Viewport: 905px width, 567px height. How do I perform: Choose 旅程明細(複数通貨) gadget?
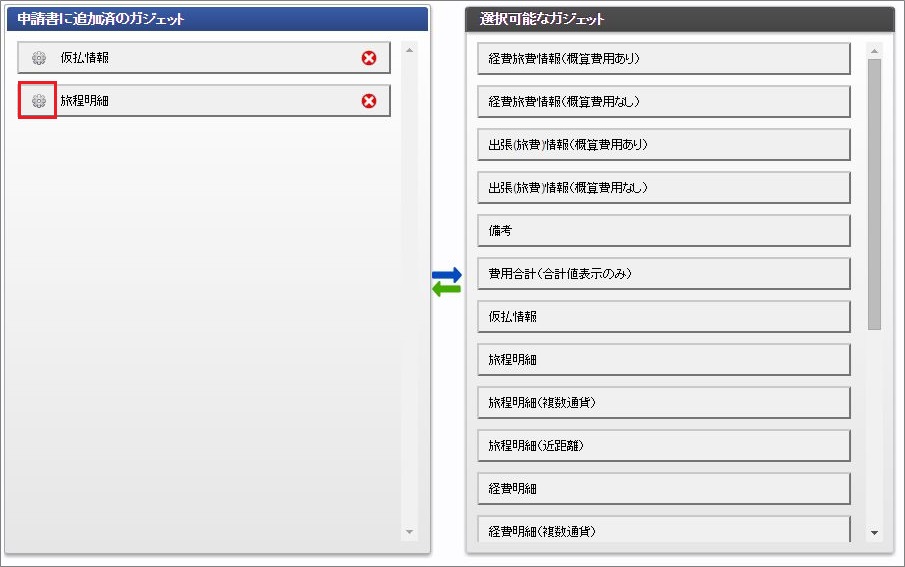tap(664, 402)
